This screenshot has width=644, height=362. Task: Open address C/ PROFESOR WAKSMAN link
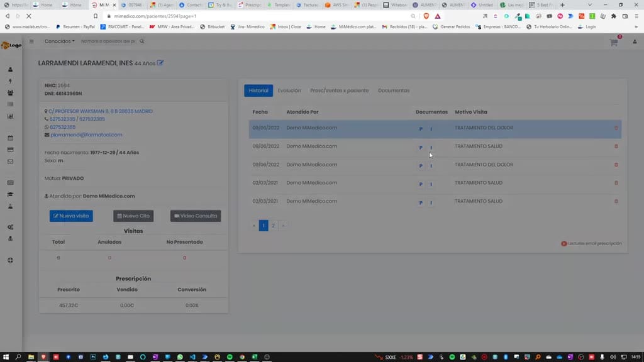coord(100,111)
